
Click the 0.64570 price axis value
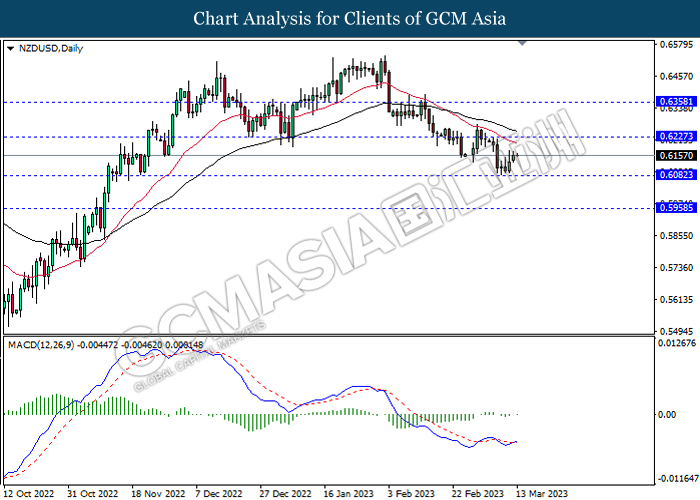point(677,77)
